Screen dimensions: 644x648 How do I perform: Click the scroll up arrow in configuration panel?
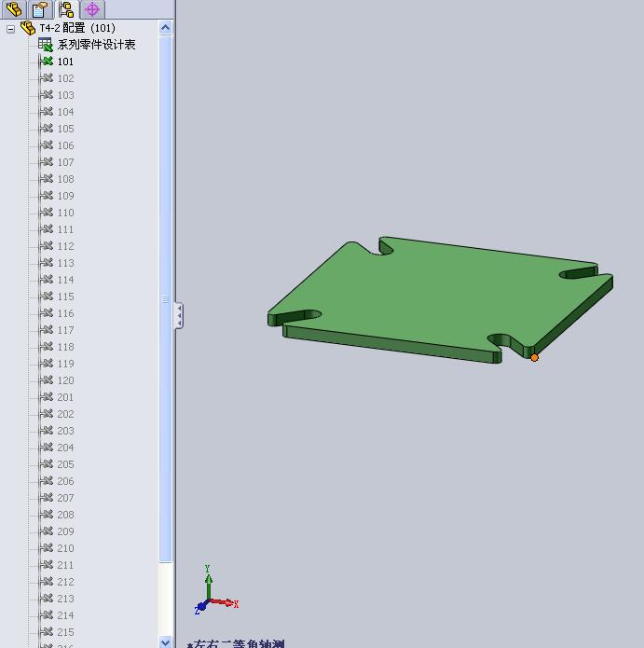pyautogui.click(x=165, y=28)
